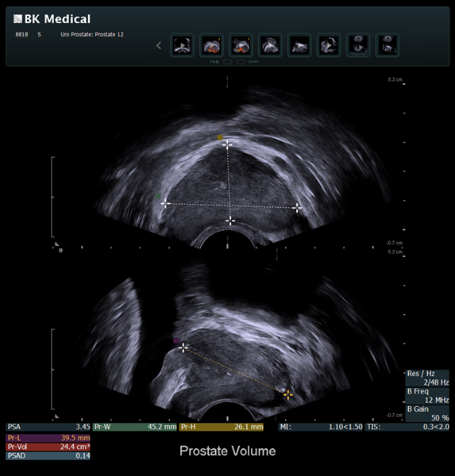Select the fourth clip thumbnail in the strip
The height and width of the screenshot is (476, 455).
pyautogui.click(x=270, y=45)
